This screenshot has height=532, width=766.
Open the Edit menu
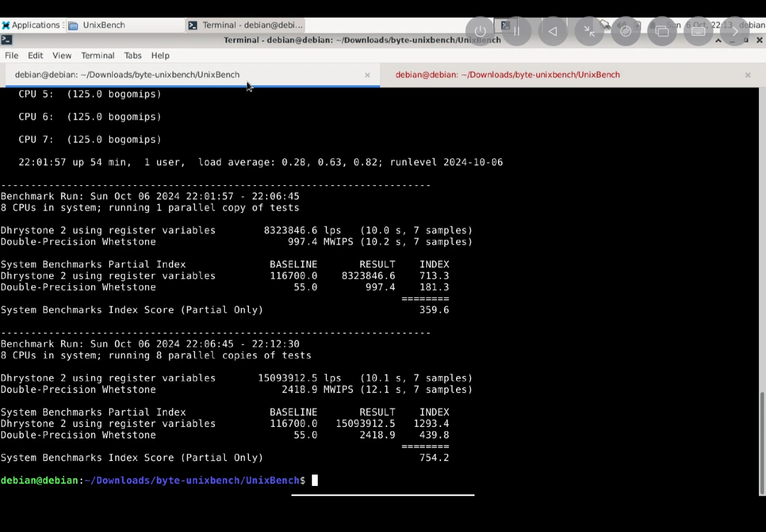35,55
